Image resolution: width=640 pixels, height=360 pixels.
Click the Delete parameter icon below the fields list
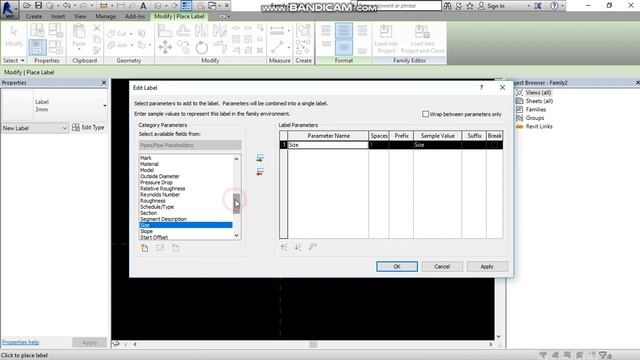176,248
